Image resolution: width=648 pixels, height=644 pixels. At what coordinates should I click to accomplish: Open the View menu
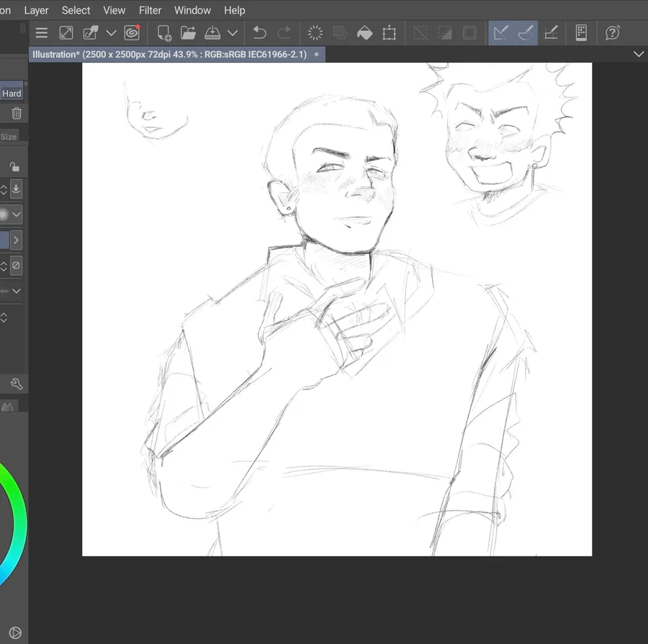[x=114, y=10]
